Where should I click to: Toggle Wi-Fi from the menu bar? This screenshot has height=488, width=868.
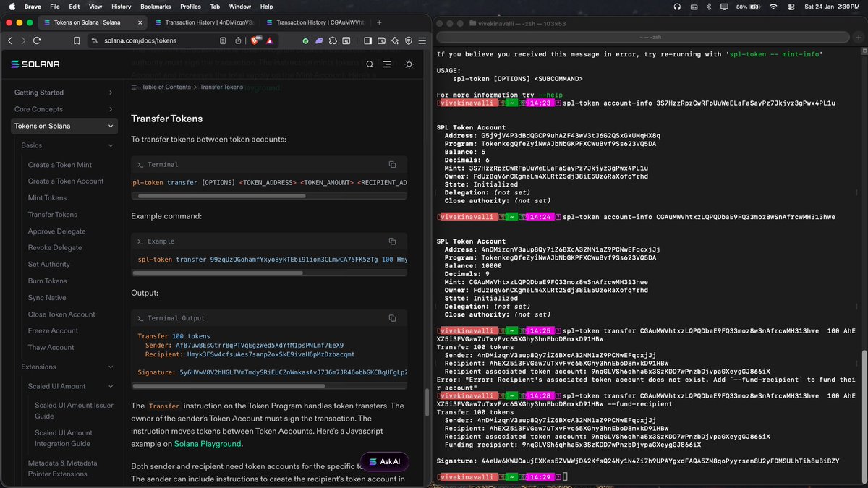pos(773,7)
